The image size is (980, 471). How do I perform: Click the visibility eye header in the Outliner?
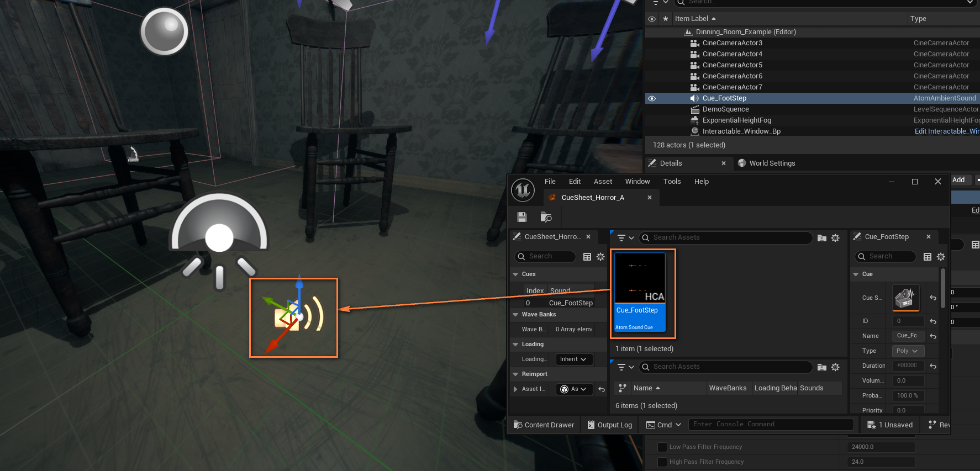point(652,19)
